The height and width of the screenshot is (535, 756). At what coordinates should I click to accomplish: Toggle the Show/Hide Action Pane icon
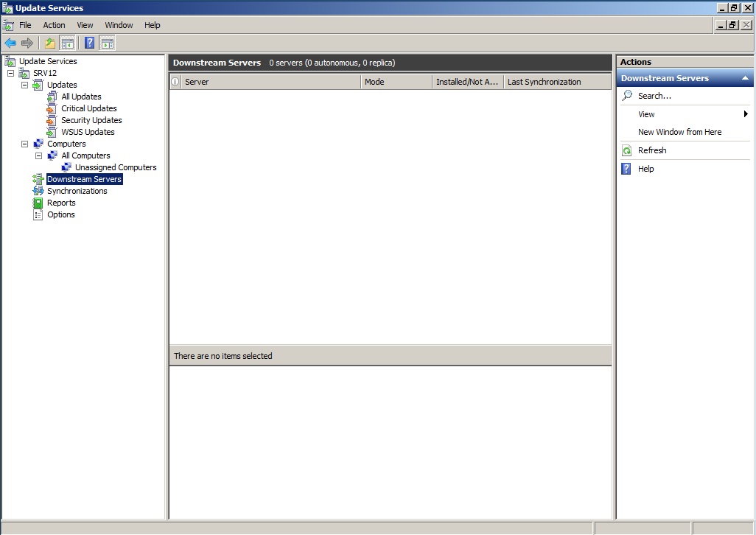click(x=108, y=43)
